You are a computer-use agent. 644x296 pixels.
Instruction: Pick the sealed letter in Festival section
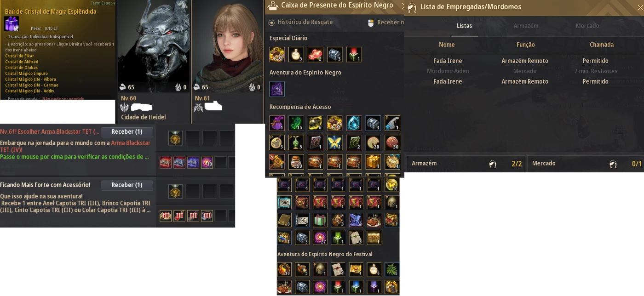point(338,269)
